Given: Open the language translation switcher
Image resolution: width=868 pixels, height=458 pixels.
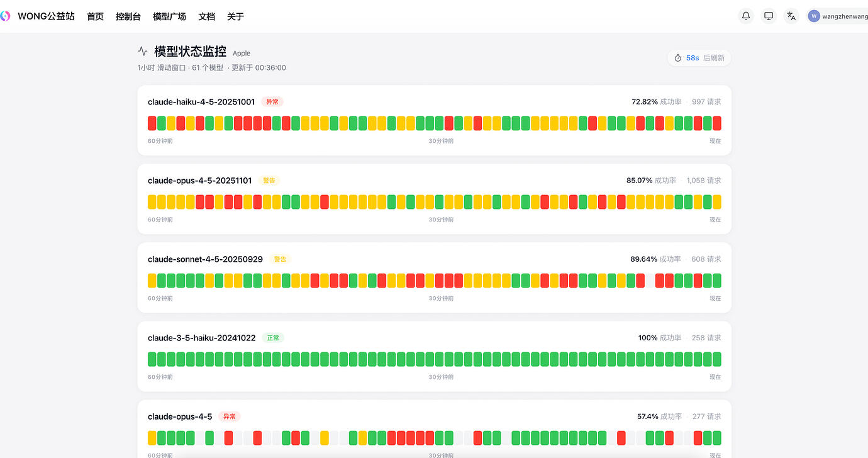Looking at the screenshot, I should pyautogui.click(x=791, y=16).
